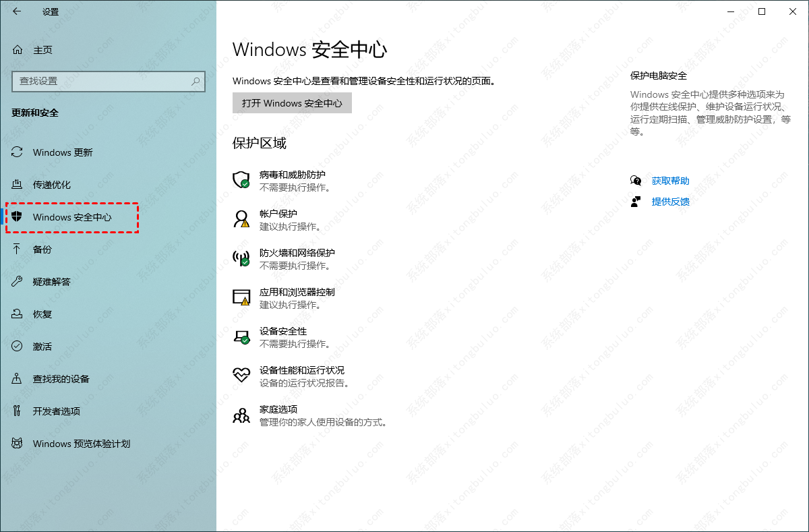Click the family options people icon
Viewport: 809px width, 532px height.
[x=241, y=415]
